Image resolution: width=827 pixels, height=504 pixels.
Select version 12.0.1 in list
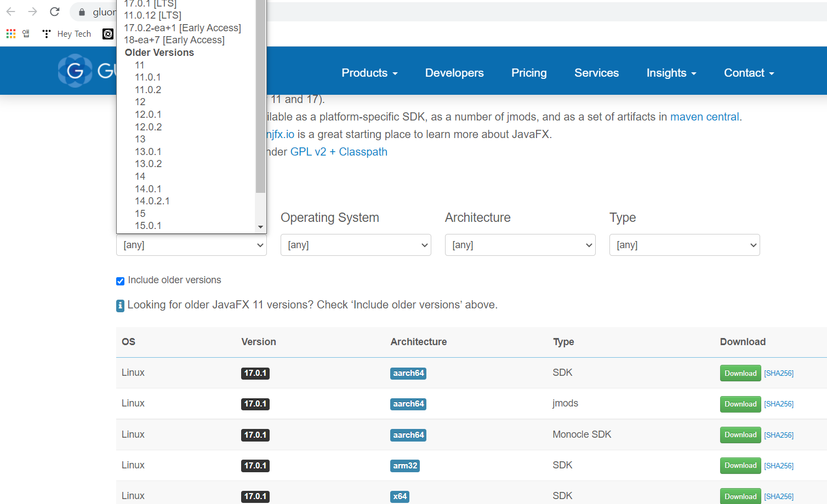(186, 114)
